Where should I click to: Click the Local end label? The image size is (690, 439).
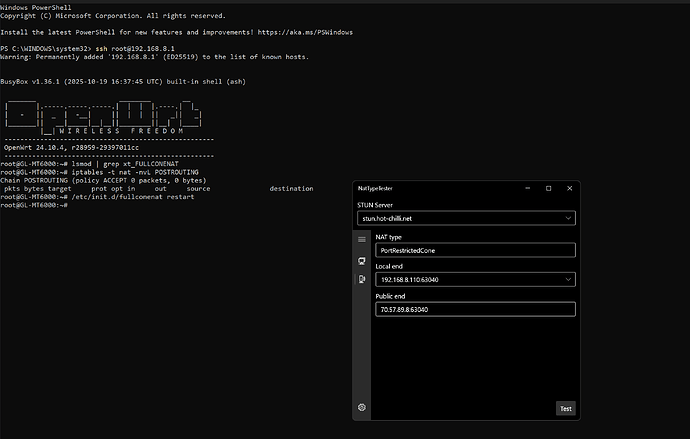[389, 266]
